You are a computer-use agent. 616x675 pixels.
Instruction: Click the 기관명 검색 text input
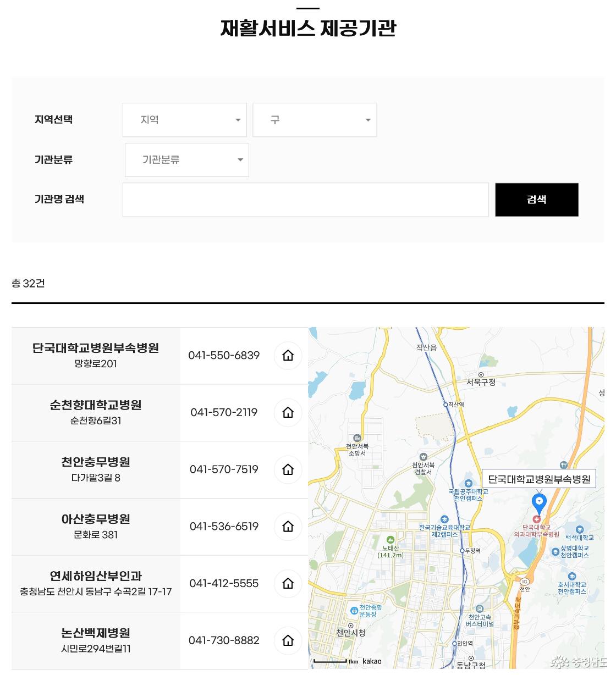(306, 200)
